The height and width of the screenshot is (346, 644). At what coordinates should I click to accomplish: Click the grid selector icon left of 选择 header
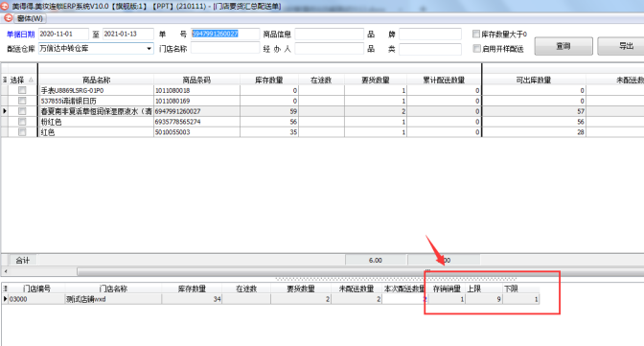(x=5, y=80)
